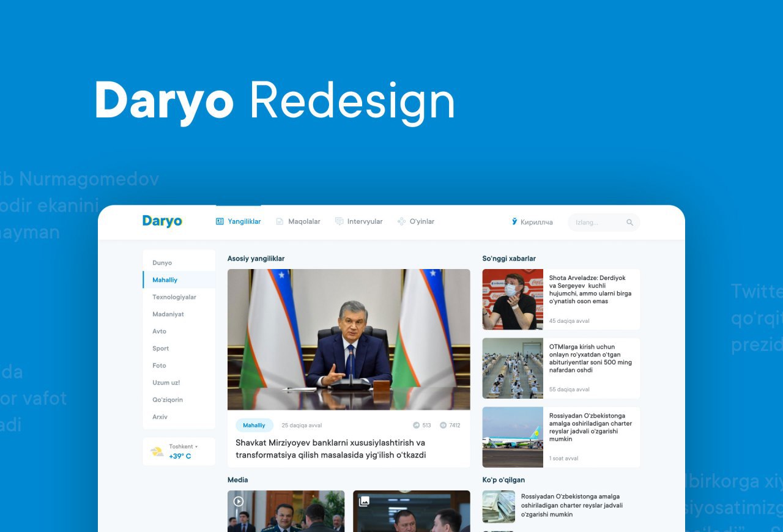This screenshot has width=783, height=532.
Task: Open the O'yinlar tab
Action: pos(416,221)
